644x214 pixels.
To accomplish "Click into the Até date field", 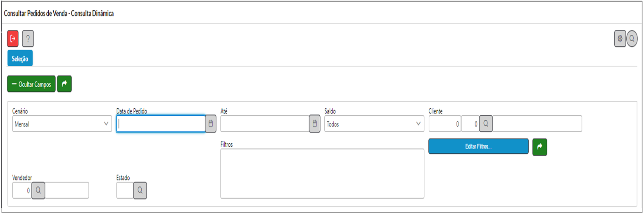I will point(265,124).
